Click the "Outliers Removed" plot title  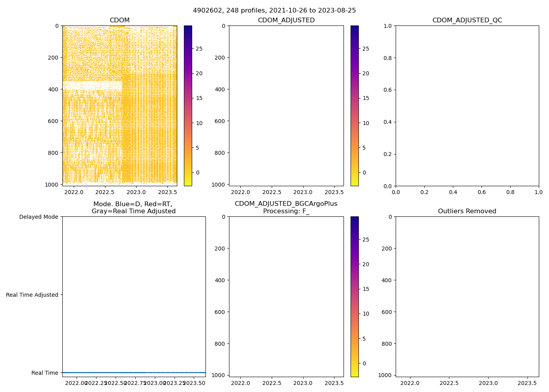[x=467, y=211]
